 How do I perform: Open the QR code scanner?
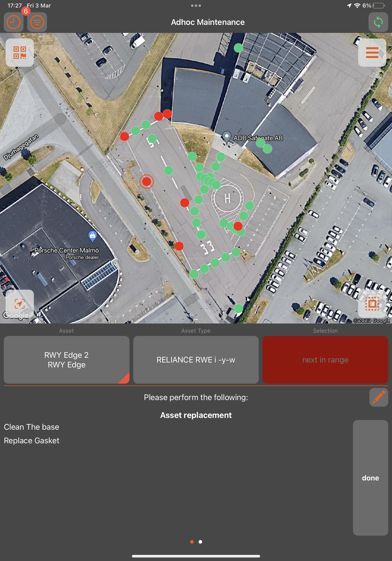pos(20,53)
